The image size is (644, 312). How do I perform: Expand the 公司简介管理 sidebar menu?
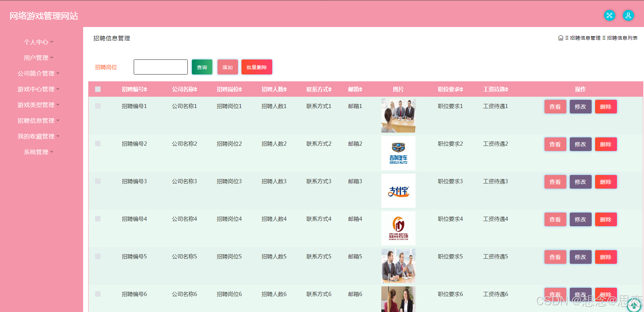point(39,73)
